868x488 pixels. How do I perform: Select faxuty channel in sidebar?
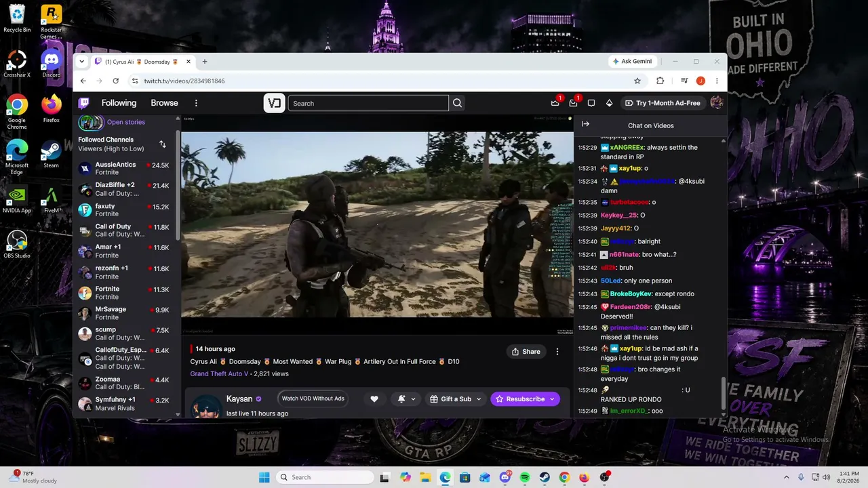[125, 210]
